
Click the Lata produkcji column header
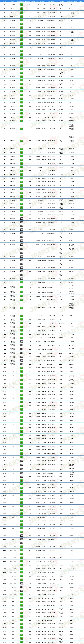[40, 1]
